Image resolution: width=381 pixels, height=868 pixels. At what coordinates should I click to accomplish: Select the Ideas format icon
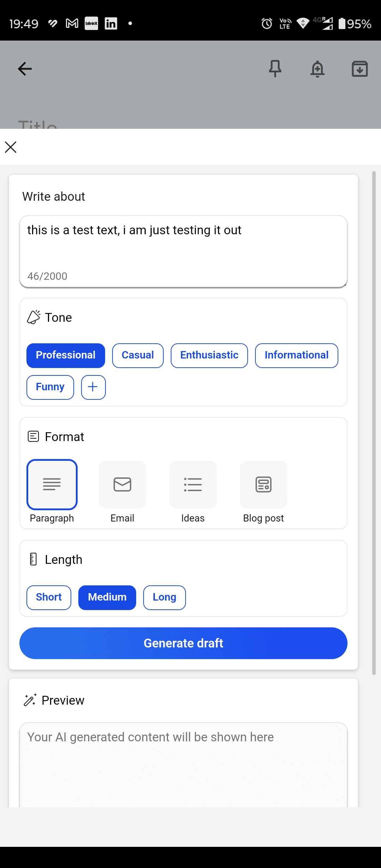click(x=193, y=484)
